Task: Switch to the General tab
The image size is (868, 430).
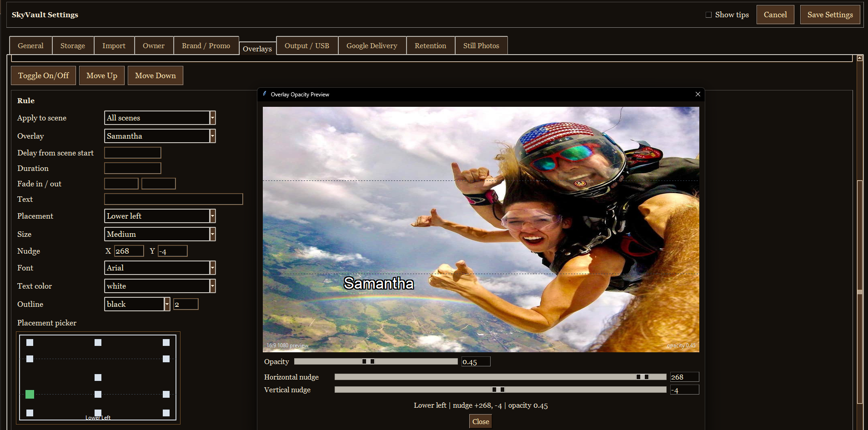Action: 30,45
